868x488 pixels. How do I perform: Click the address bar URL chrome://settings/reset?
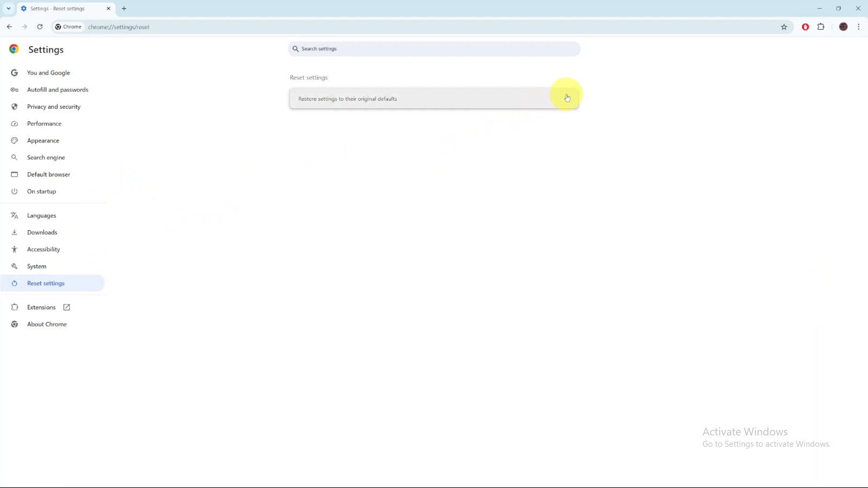[119, 27]
